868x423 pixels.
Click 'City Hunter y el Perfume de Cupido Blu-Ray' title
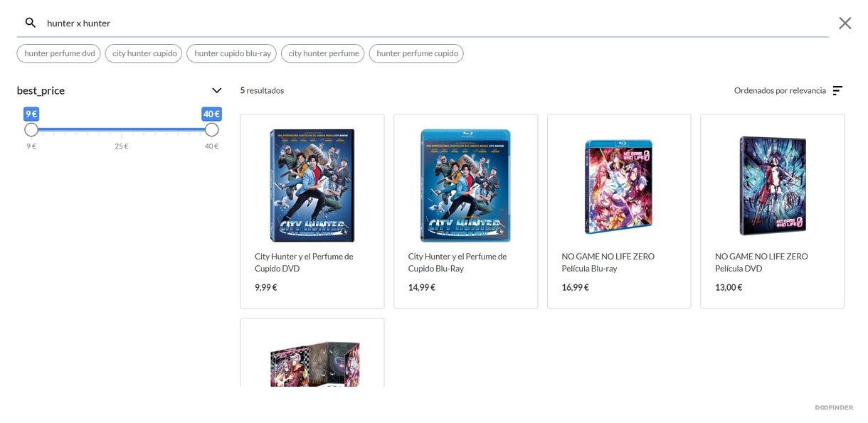457,262
